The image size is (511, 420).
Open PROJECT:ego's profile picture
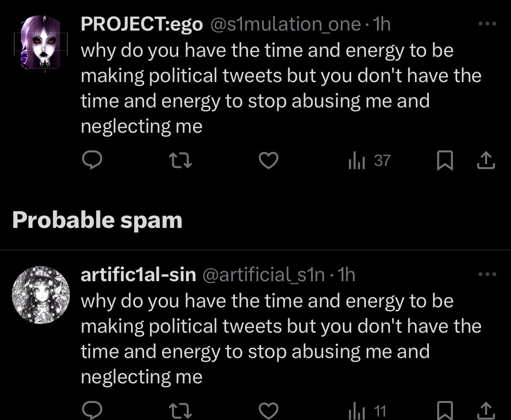pos(40,42)
